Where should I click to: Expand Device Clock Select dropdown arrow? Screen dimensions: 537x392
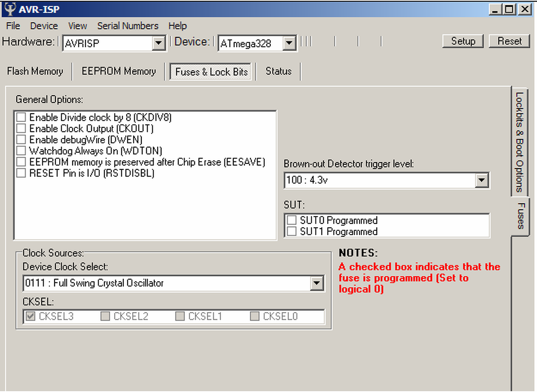(x=317, y=283)
